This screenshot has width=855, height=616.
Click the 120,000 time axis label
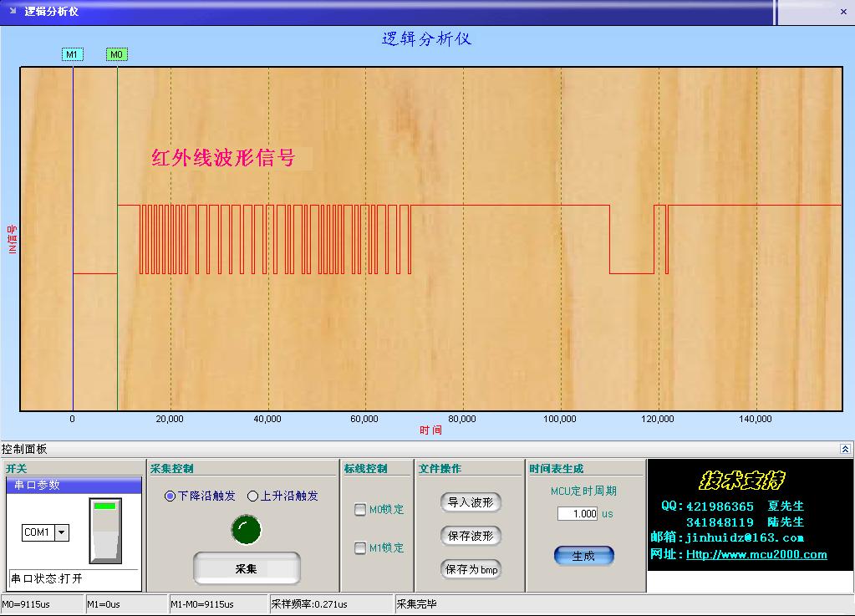(658, 419)
